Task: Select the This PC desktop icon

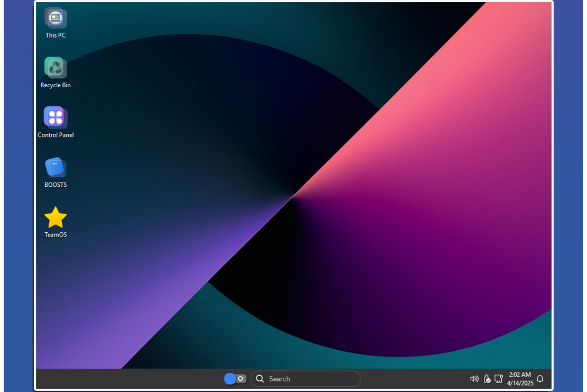Action: coord(56,18)
